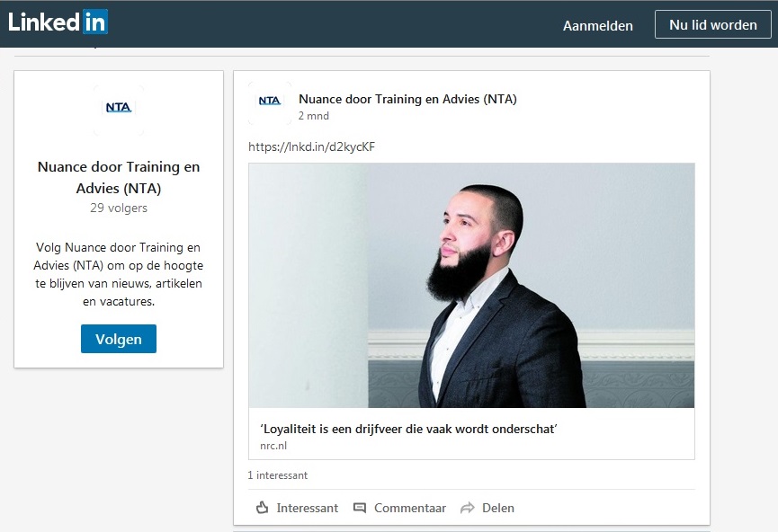Click the thumbs-up icon for Interessant

(x=262, y=508)
